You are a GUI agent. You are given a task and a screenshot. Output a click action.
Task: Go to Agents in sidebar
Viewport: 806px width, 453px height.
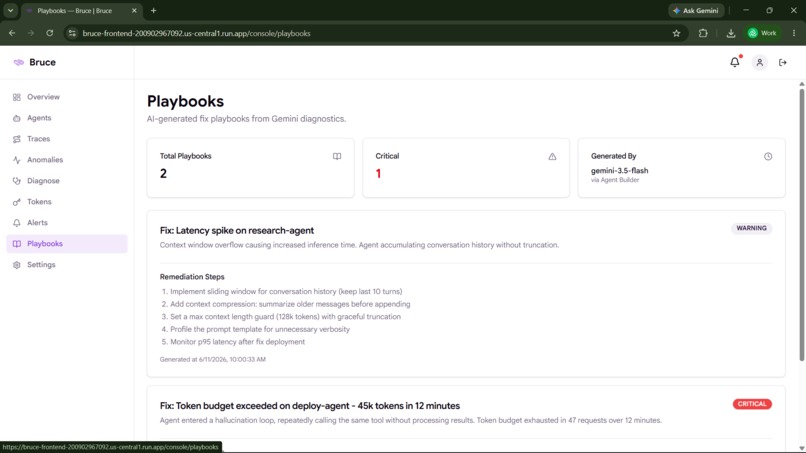pos(67,118)
